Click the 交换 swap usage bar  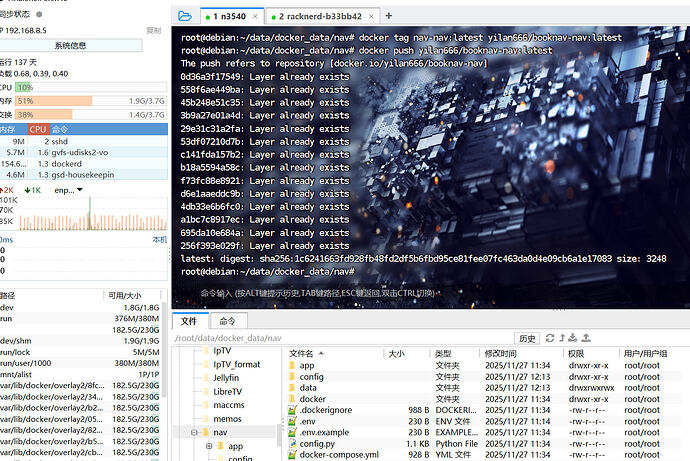pos(91,114)
